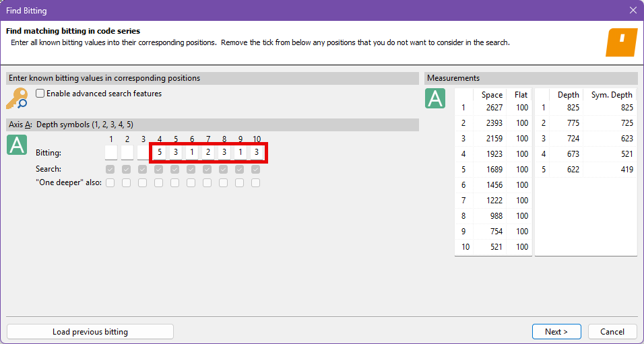Click the Next button
The height and width of the screenshot is (344, 644).
(556, 331)
